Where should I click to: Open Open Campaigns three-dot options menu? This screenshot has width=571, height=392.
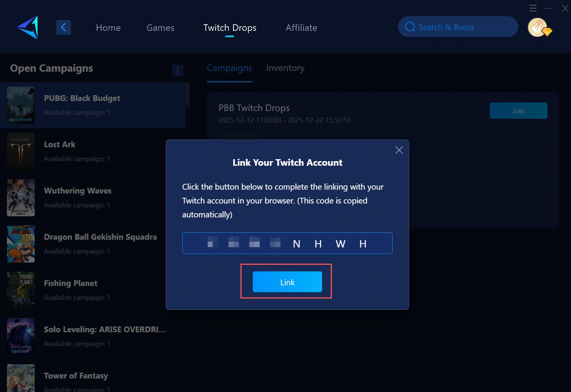[177, 71]
